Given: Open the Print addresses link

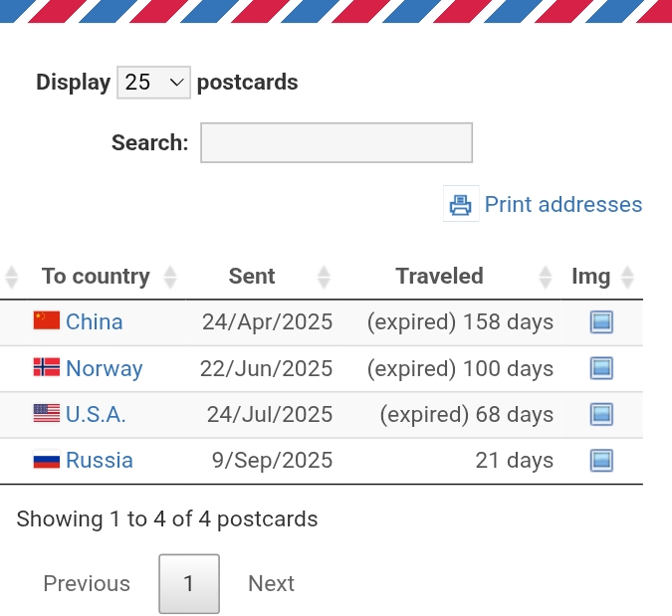Looking at the screenshot, I should 562,205.
